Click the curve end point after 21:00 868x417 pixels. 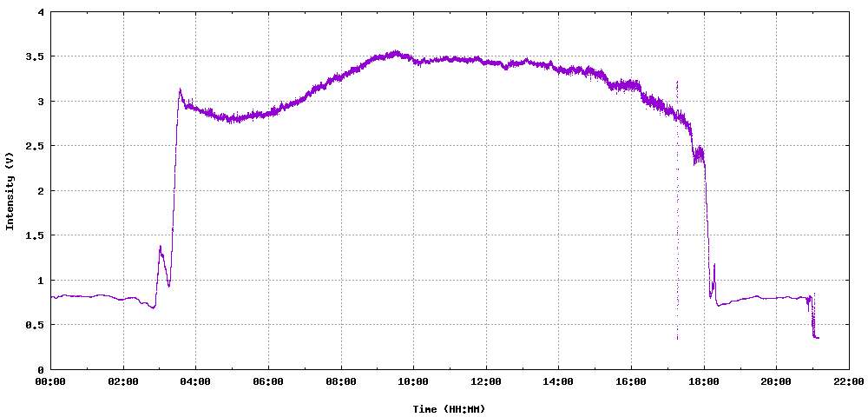click(818, 337)
